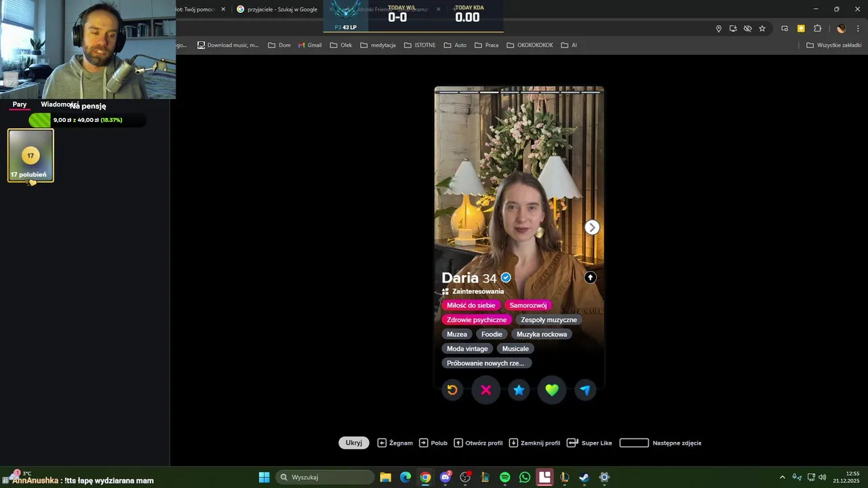Screen dimensions: 868x488
Task: Switch to the Pary tab
Action: [20, 104]
